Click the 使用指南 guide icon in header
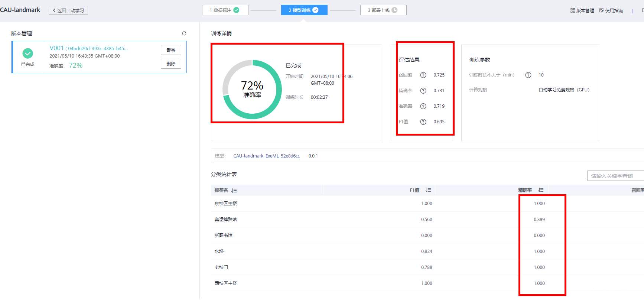 [x=601, y=10]
